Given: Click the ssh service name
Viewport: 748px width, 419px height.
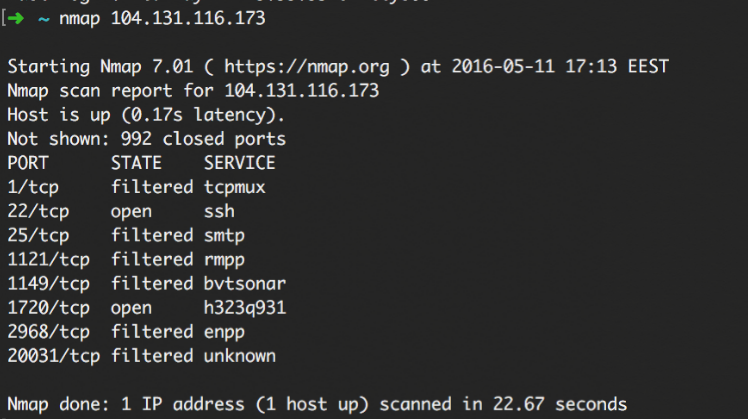Looking at the screenshot, I should pyautogui.click(x=219, y=211).
